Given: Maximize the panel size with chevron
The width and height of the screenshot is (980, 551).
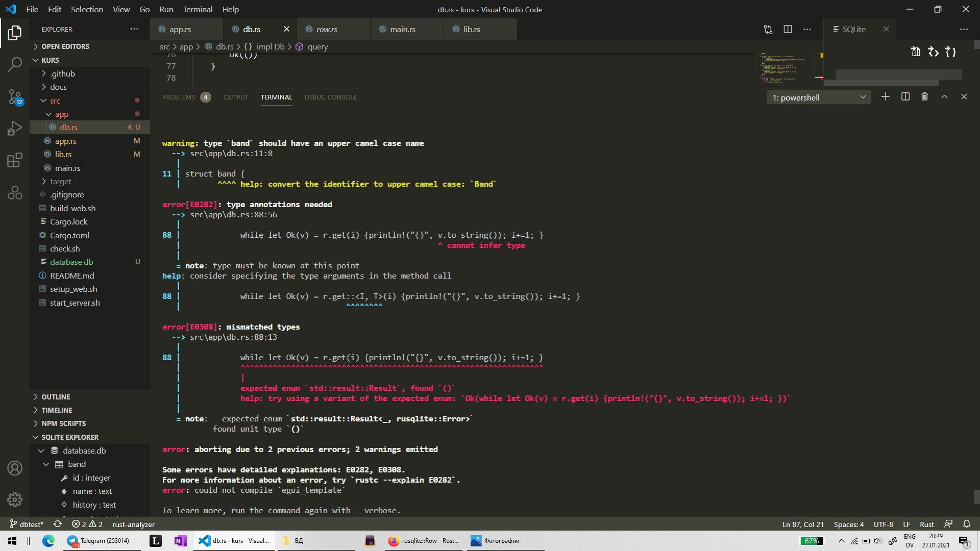Looking at the screenshot, I should [944, 97].
